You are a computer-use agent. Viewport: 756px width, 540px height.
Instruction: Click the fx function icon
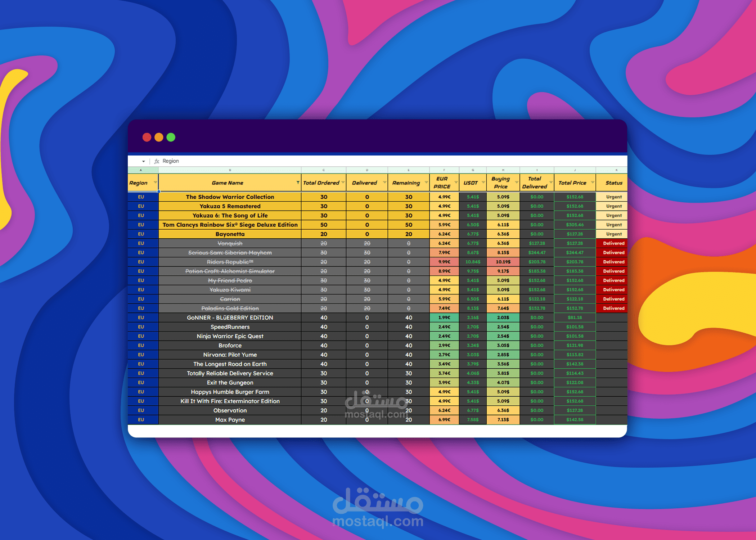tap(157, 161)
